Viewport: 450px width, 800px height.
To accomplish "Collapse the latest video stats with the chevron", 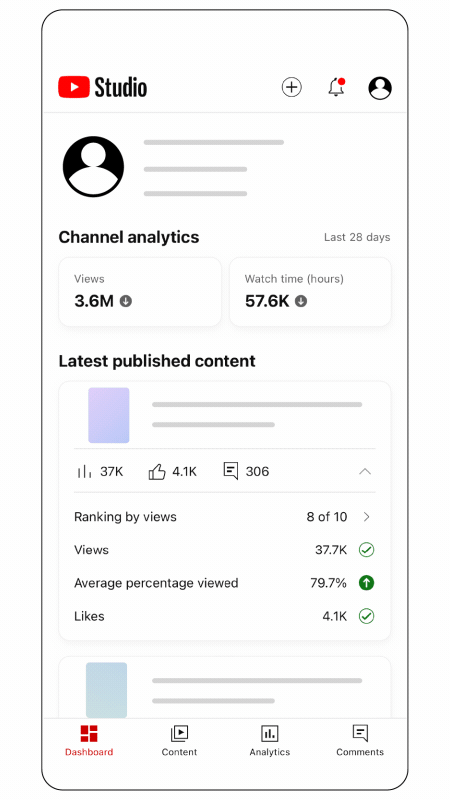I will pos(365,471).
